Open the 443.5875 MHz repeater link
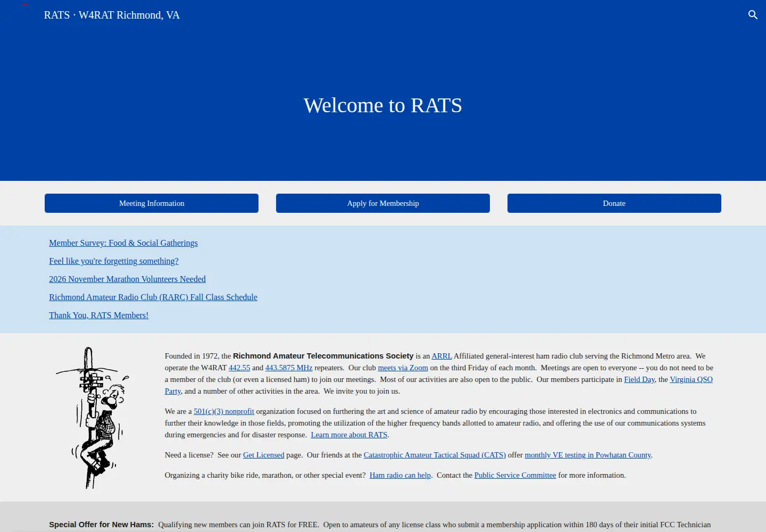Viewport: 766px width, 532px height. coord(289,368)
